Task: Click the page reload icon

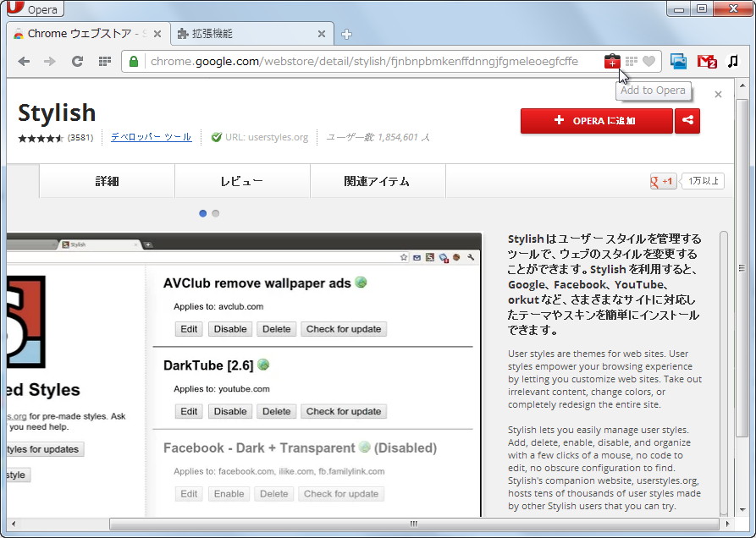Action: pos(77,61)
